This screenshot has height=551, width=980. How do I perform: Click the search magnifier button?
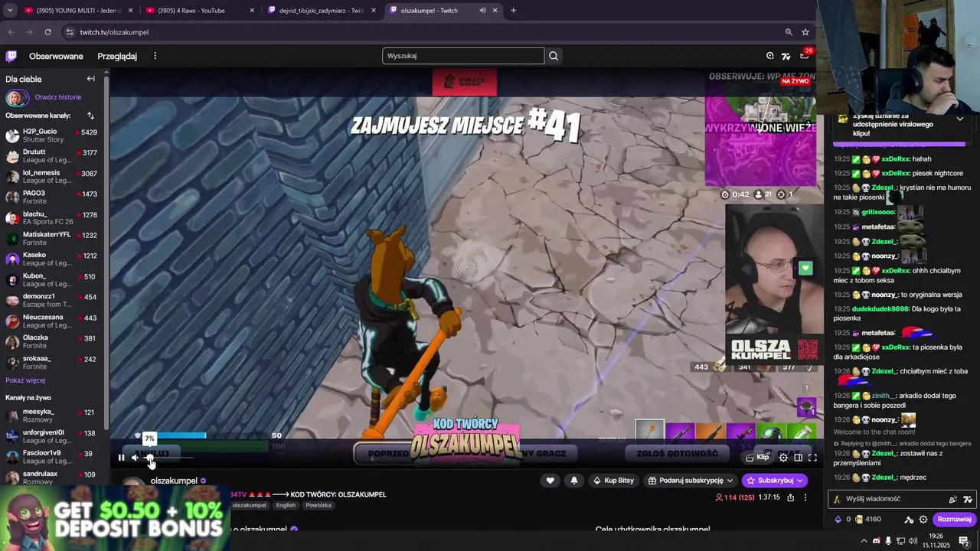click(554, 56)
